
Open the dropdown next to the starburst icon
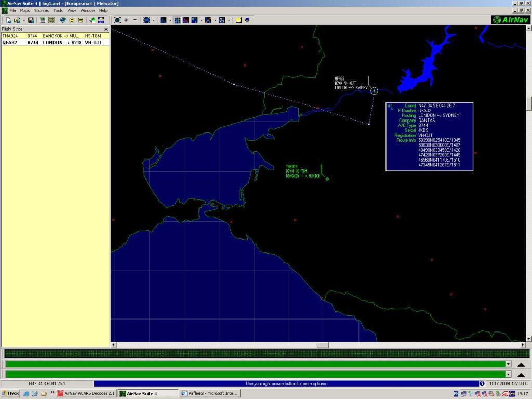153,20
